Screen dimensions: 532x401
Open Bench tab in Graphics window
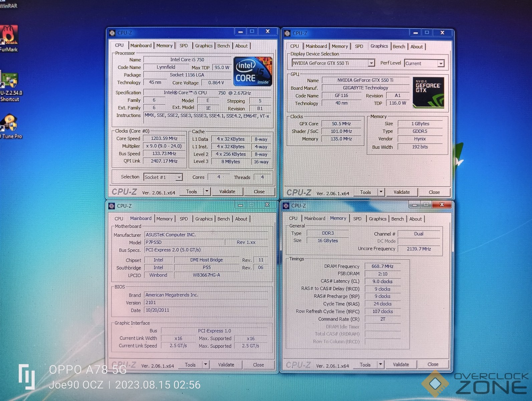(398, 46)
